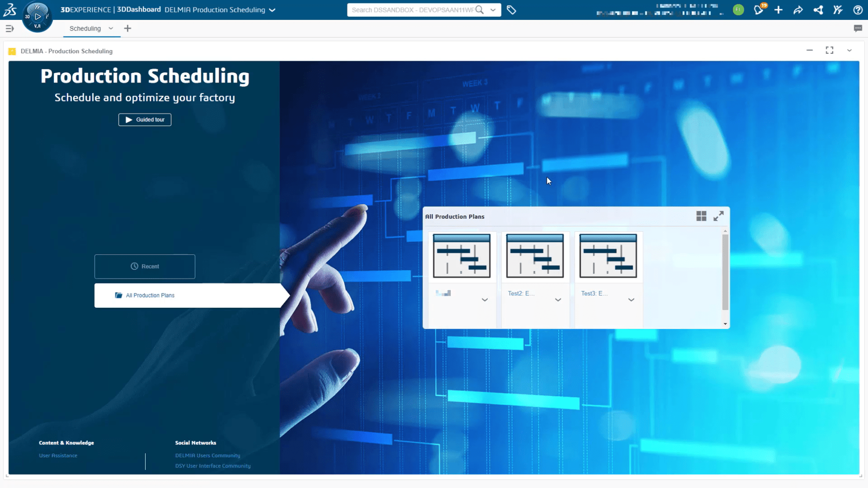Expand DELMIA Production Scheduling title dropdown

click(x=272, y=10)
